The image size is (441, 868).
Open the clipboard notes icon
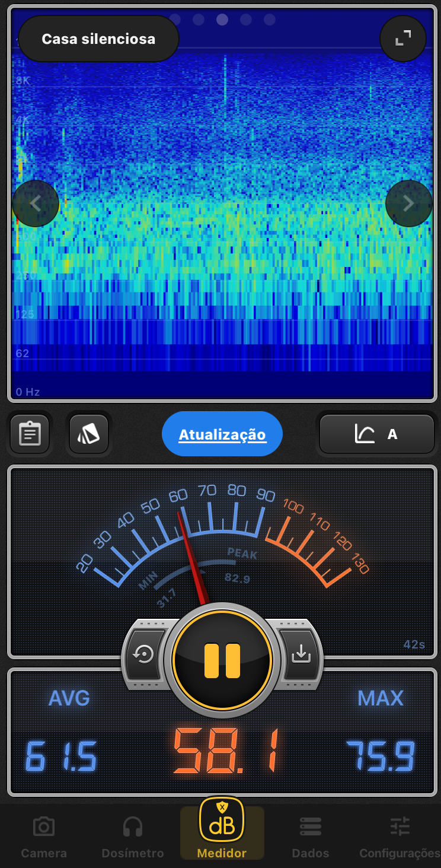click(30, 434)
